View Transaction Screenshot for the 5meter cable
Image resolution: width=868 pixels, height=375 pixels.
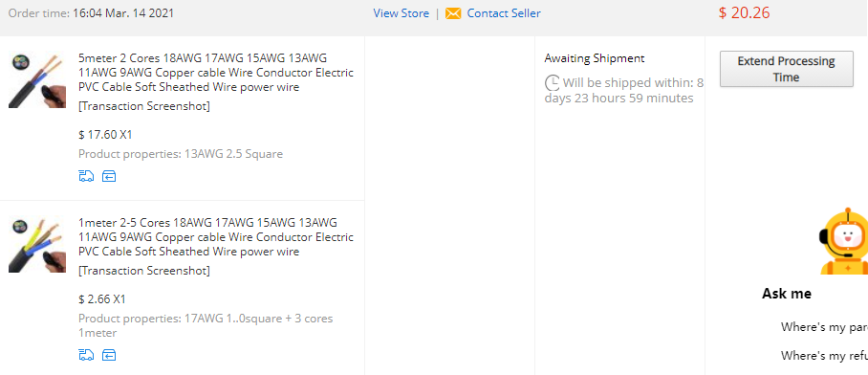144,106
